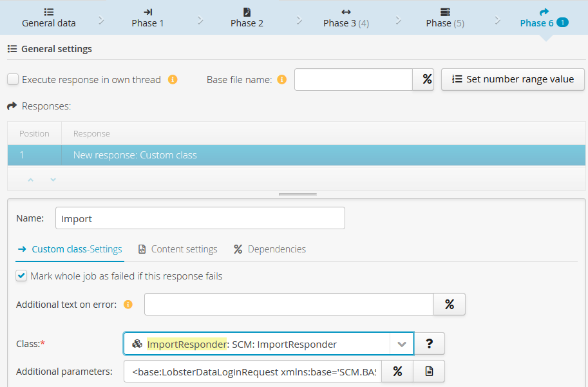
Task: Click into the Name input field
Action: (200, 218)
